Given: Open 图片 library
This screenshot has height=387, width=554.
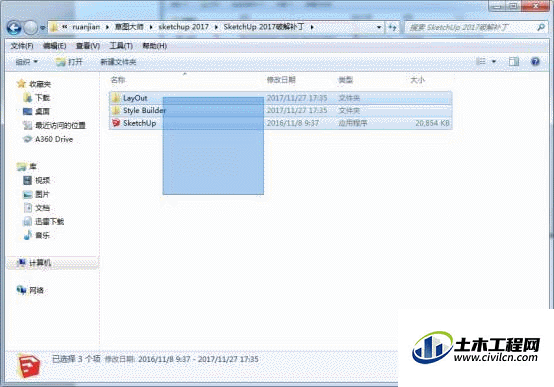Looking at the screenshot, I should coord(42,194).
